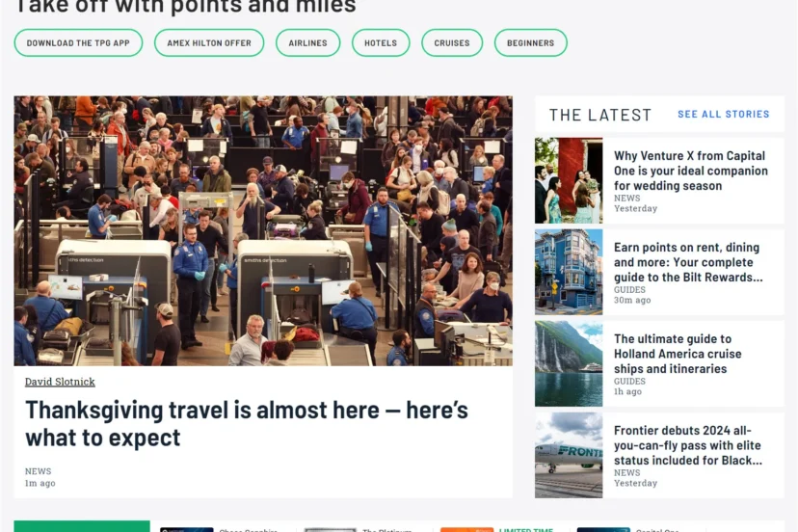Click author name David Slotnick
The image size is (798, 532).
[x=60, y=382]
